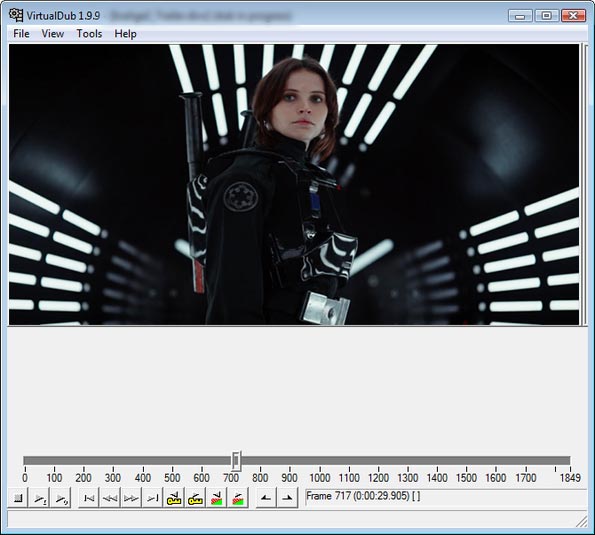The image size is (595, 535).
Task: Close the VirtualDub window
Action: (x=573, y=16)
